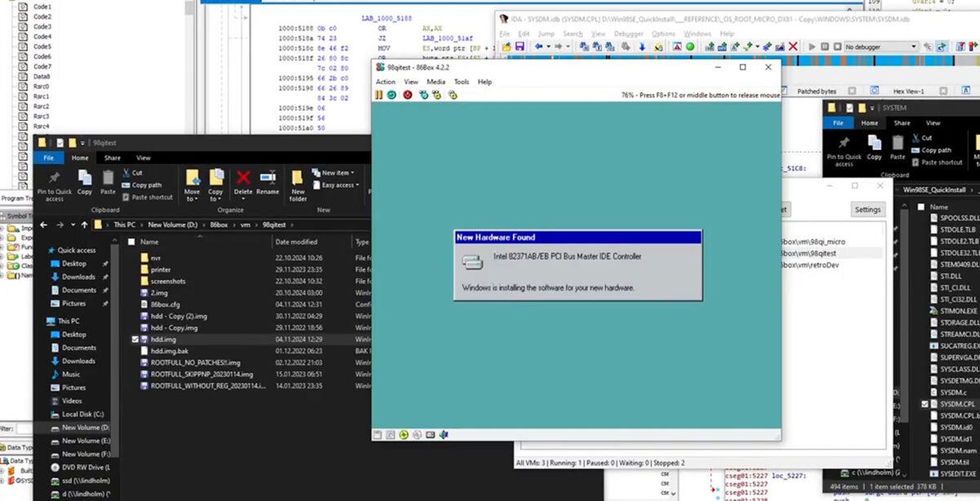This screenshot has height=501, width=980.
Task: Uncheck the SYSDM.CPL file checkbox in SYSTEM Explorer
Action: (x=924, y=404)
